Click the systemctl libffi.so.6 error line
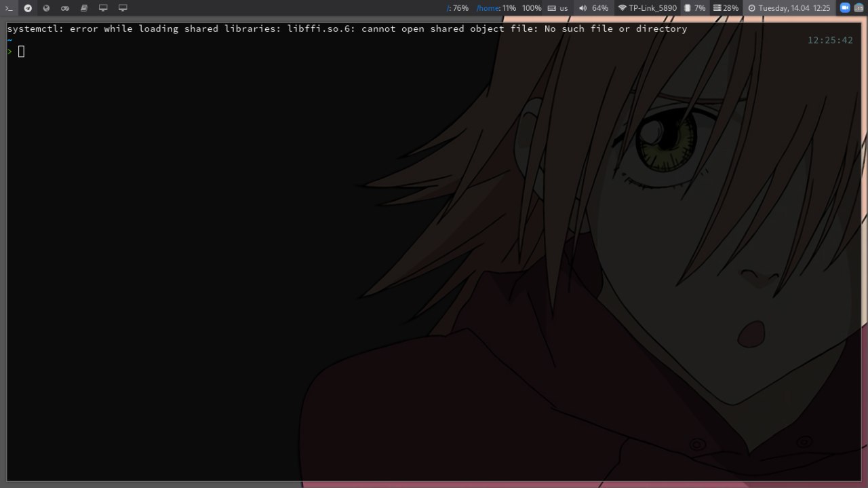Screen dimensions: 868x488 pyautogui.click(x=347, y=29)
